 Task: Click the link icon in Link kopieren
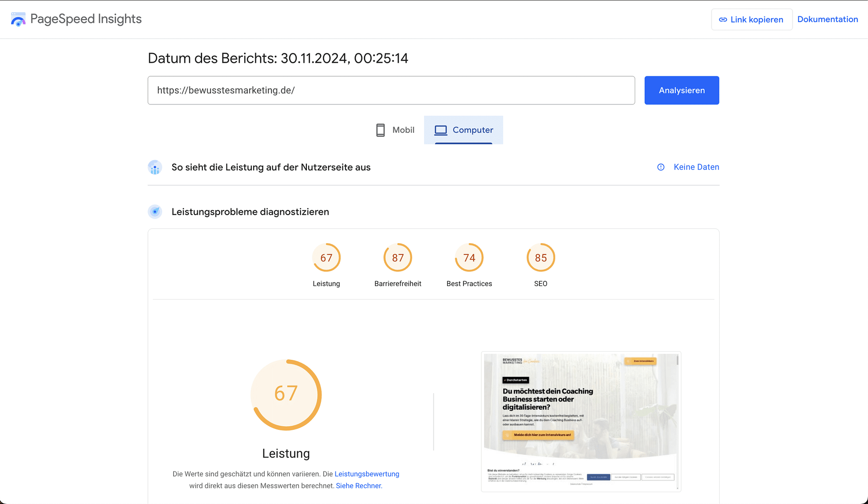723,20
